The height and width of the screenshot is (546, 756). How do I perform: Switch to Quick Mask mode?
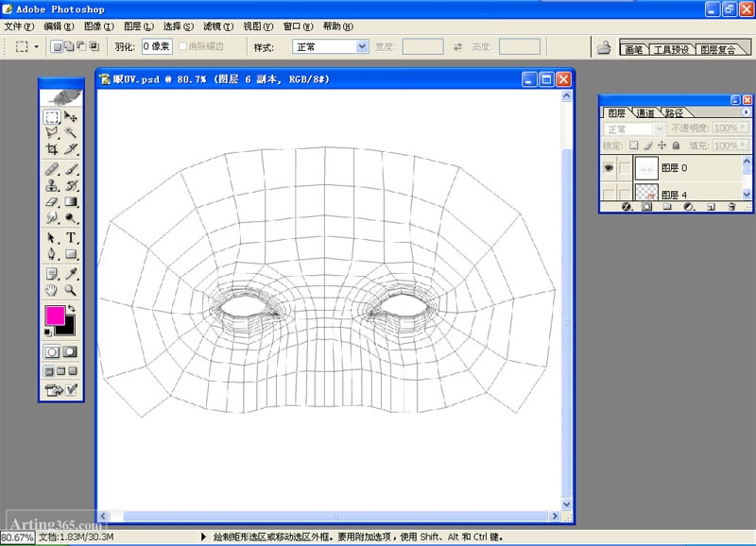pyautogui.click(x=70, y=351)
